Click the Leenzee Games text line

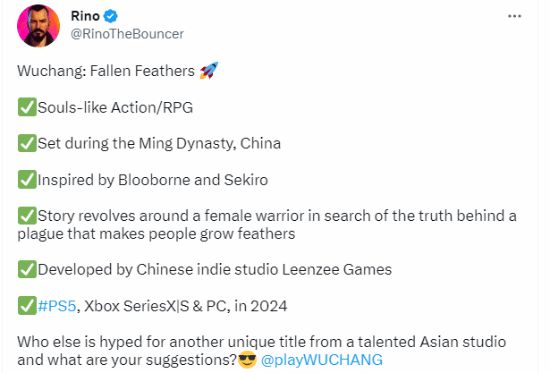click(x=214, y=270)
